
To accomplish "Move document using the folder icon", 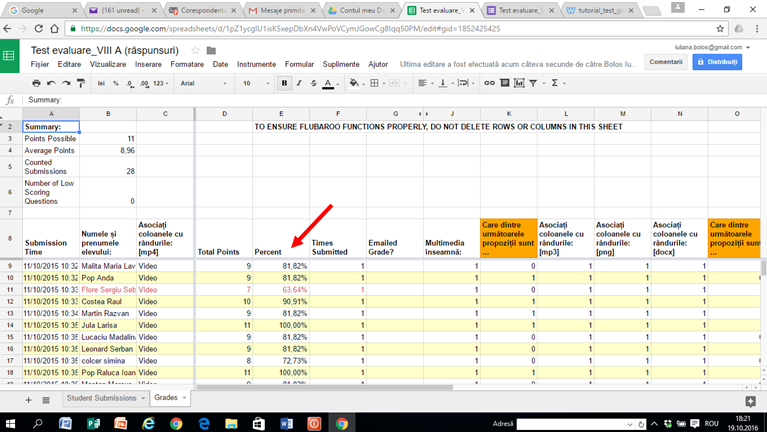I will pos(211,50).
